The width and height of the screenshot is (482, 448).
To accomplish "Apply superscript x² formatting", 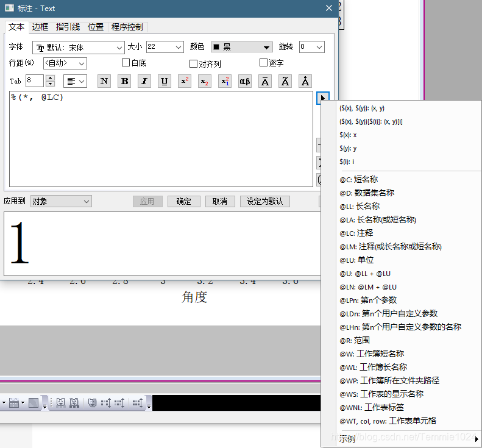I will click(185, 81).
